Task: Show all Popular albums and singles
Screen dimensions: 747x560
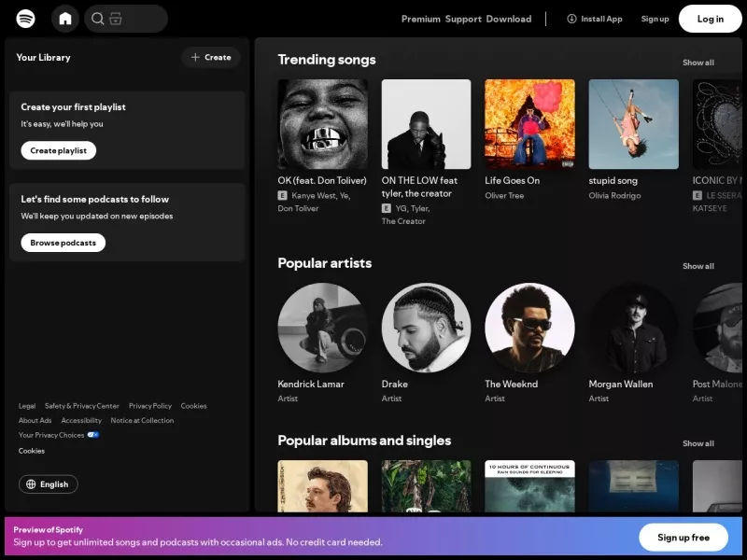Action: point(698,443)
